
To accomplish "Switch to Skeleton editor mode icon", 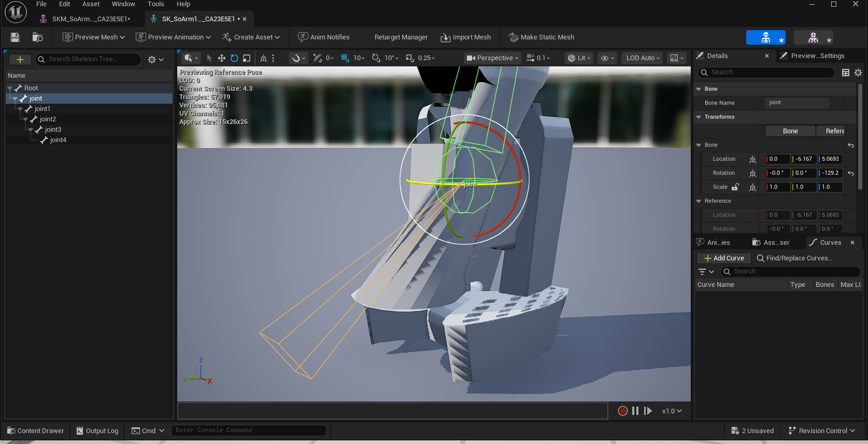I will 766,37.
